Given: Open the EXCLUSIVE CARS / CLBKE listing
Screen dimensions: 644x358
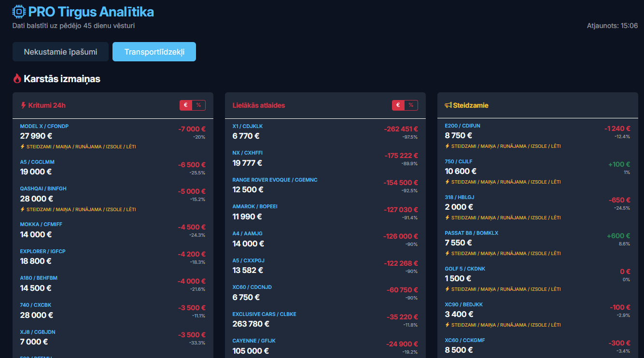Looking at the screenshot, I should click(264, 314).
